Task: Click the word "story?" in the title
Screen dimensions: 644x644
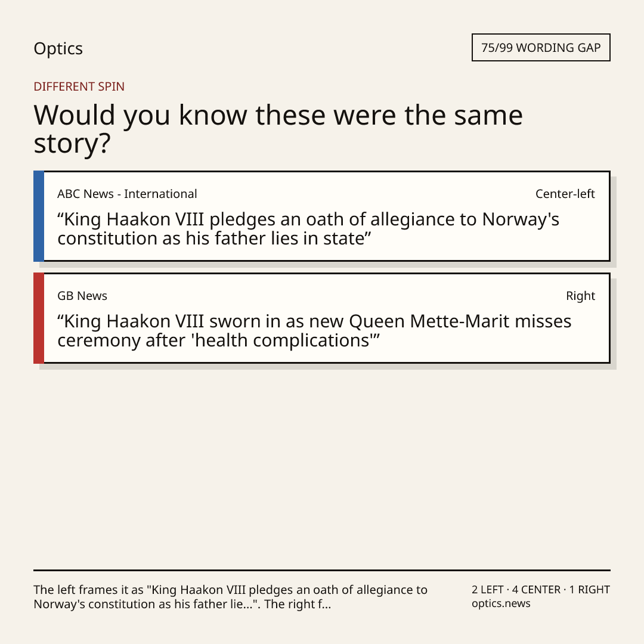Action: (x=72, y=143)
